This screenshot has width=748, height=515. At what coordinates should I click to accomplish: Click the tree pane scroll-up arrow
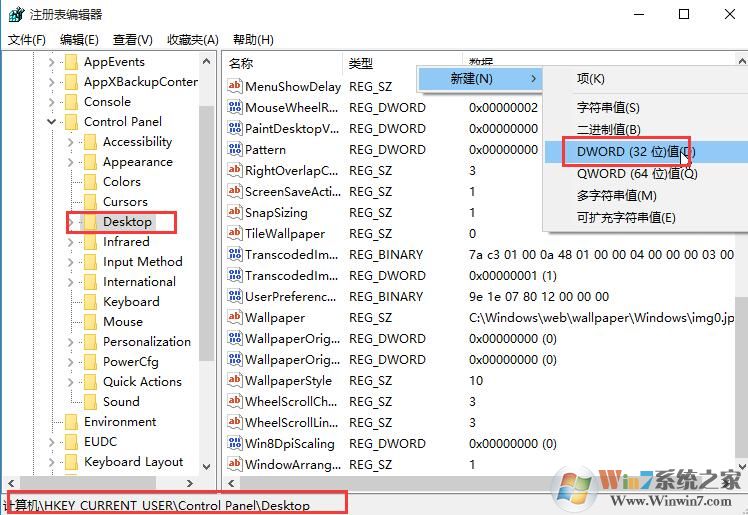point(207,61)
